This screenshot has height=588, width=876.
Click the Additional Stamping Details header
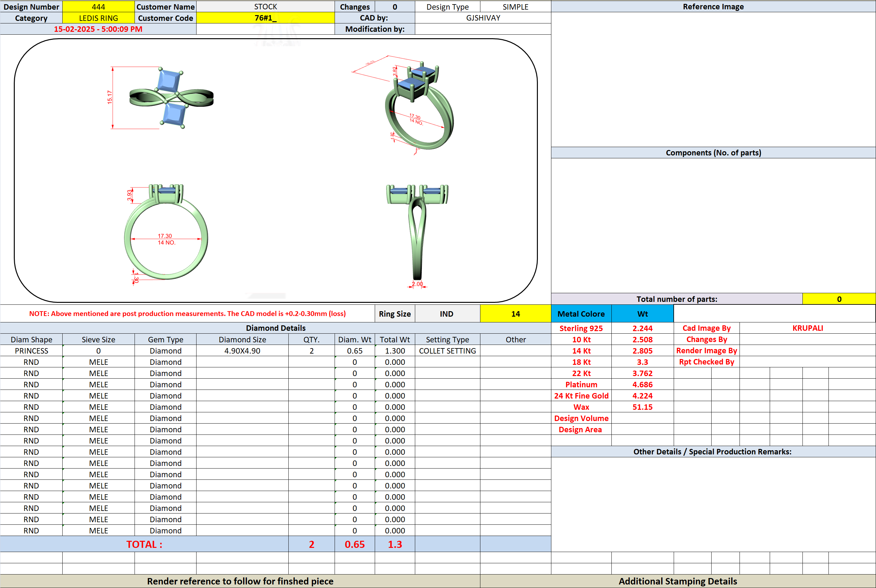tap(678, 581)
